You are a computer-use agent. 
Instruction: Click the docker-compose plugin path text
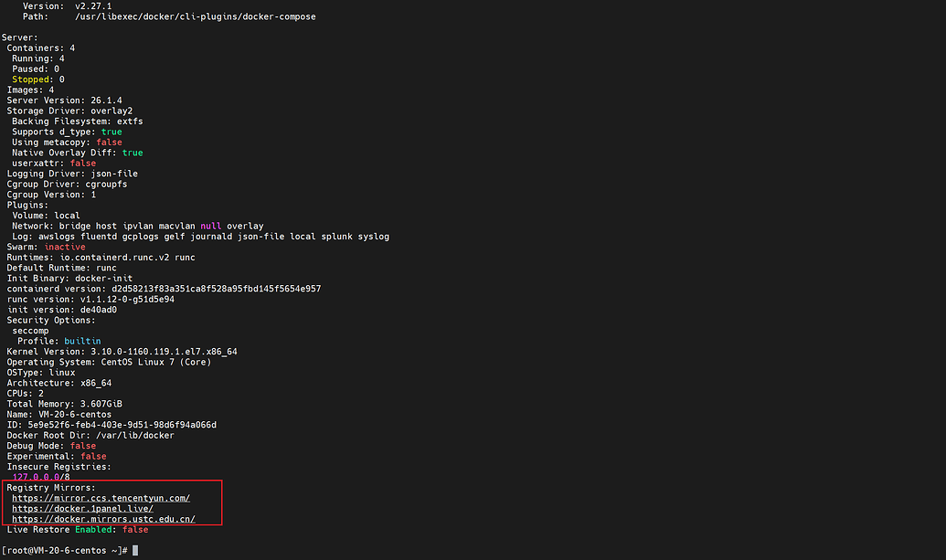point(196,16)
